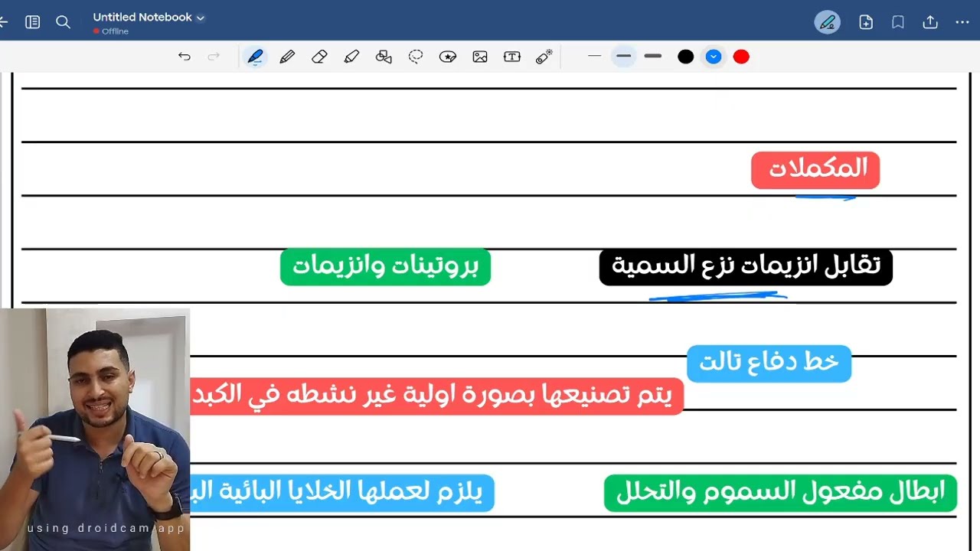Select the text box tool
Screen dimensions: 980x551
(x=512, y=57)
